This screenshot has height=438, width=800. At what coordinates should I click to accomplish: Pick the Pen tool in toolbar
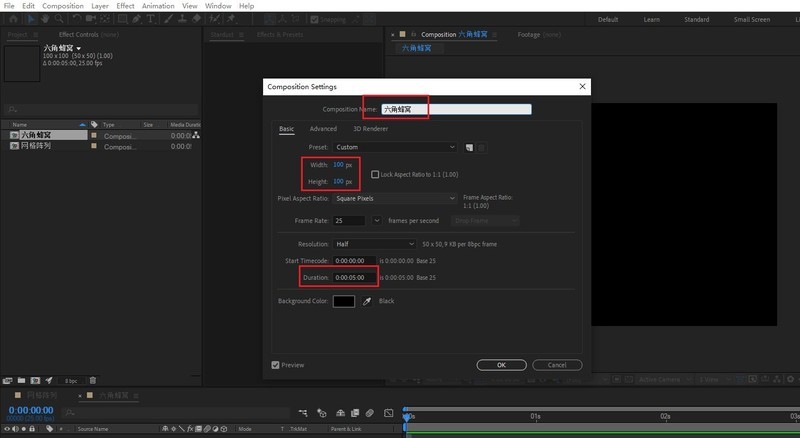138,19
